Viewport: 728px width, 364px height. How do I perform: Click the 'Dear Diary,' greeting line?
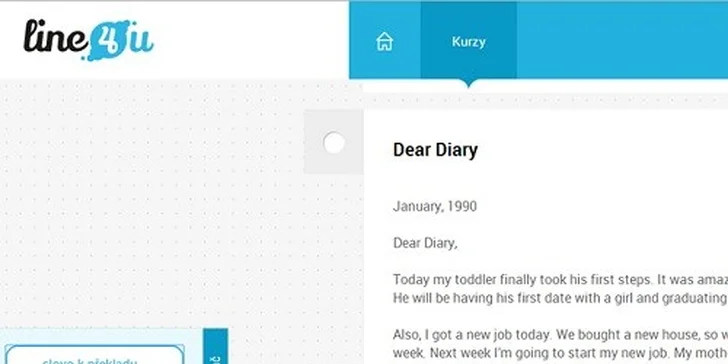(x=425, y=243)
